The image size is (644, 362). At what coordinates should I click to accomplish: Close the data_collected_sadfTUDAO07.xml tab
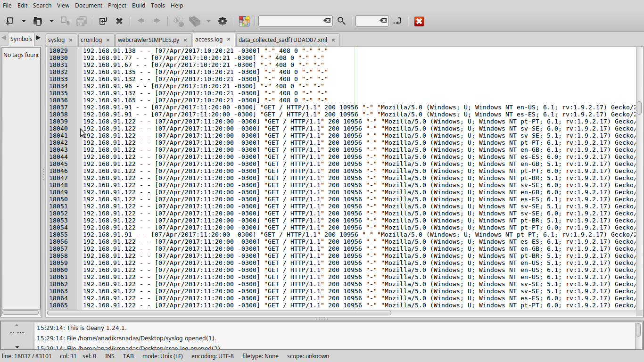(333, 40)
